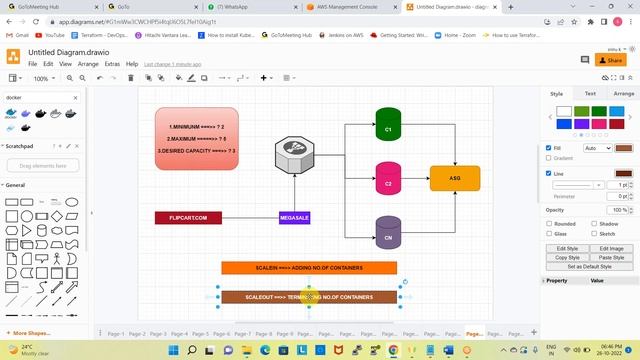640x360 pixels.
Task: Delete the selected shape with trash icon
Action: (x=131, y=78)
